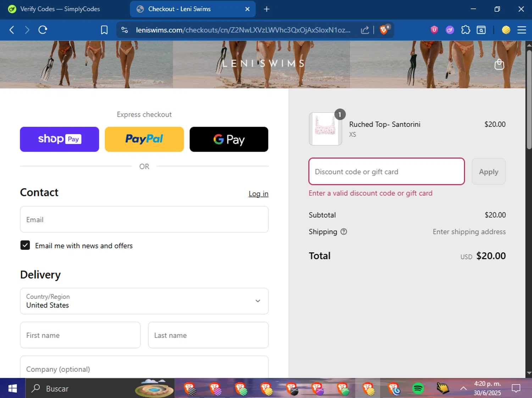Click the Ruched Top product thumbnail
The image size is (532, 398).
coord(326,129)
